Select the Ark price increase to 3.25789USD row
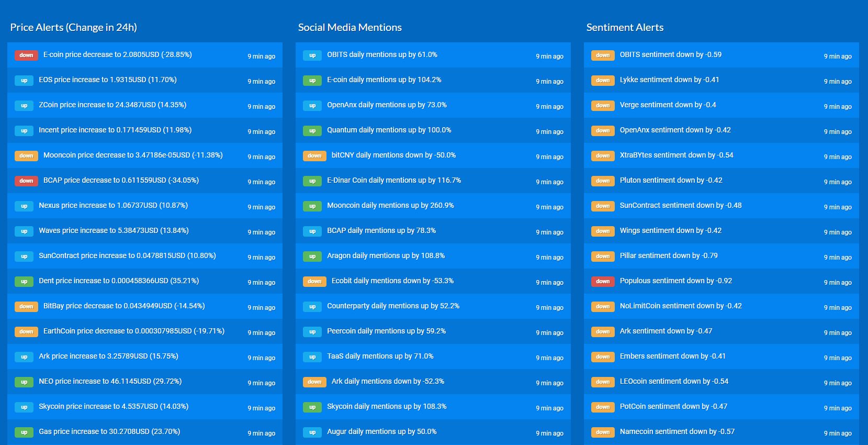868x445 pixels. click(x=145, y=357)
